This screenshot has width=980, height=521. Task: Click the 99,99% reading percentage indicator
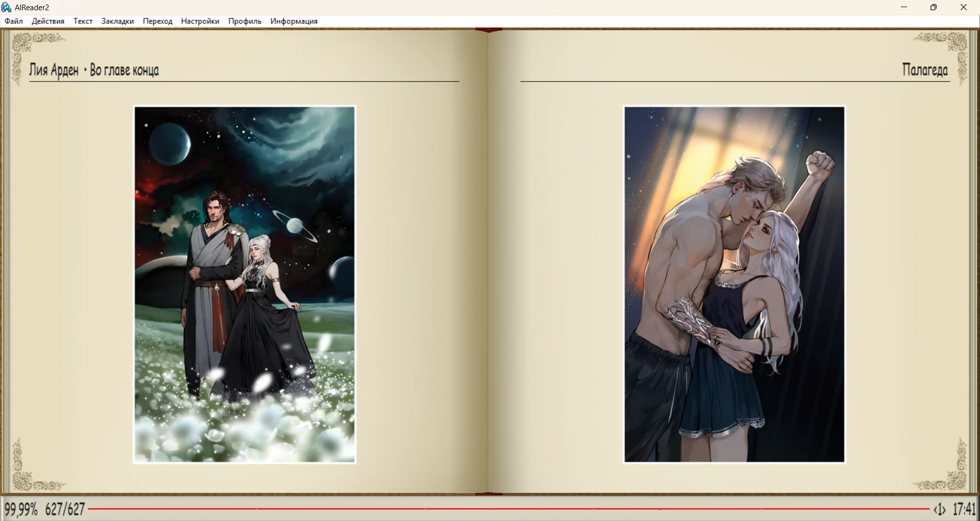click(x=21, y=509)
